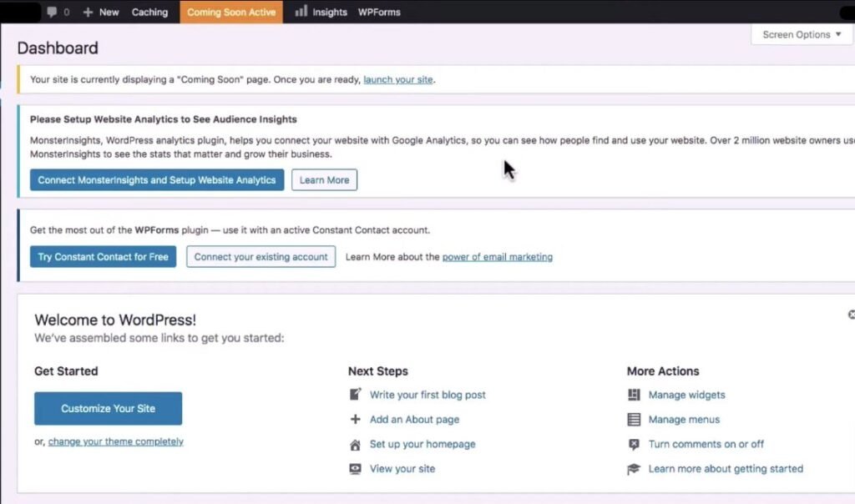Click the Next Steps column heading
The height and width of the screenshot is (504, 855).
tap(378, 371)
